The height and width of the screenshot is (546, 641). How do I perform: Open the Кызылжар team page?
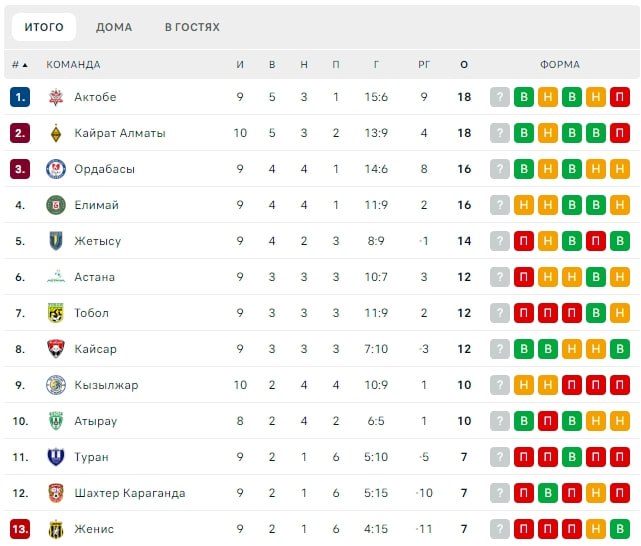coord(106,385)
